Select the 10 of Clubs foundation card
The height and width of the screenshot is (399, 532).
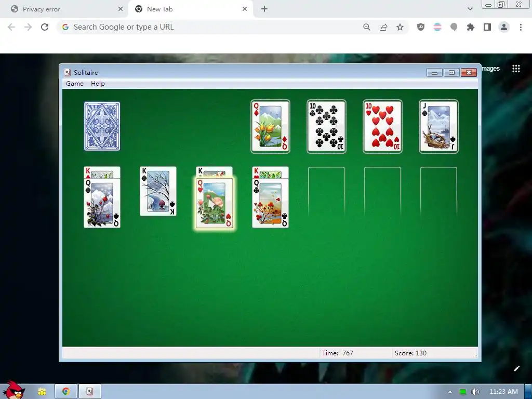pyautogui.click(x=326, y=127)
